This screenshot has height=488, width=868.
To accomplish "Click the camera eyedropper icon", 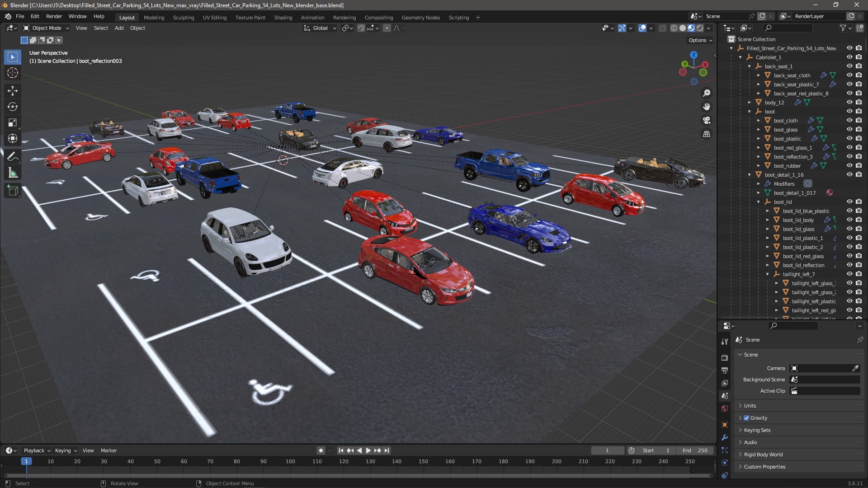I will tap(855, 368).
